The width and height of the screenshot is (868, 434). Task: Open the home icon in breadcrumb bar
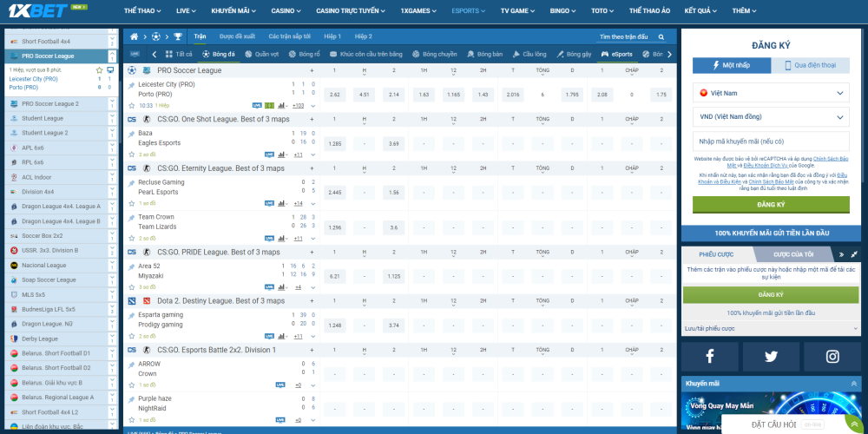point(134,36)
